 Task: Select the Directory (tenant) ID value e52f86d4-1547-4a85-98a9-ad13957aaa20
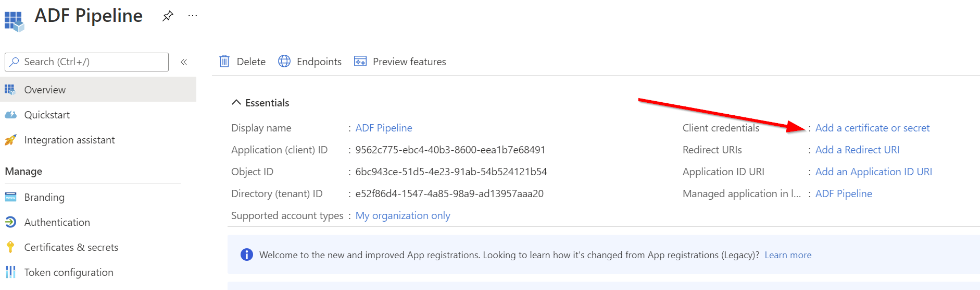point(449,194)
